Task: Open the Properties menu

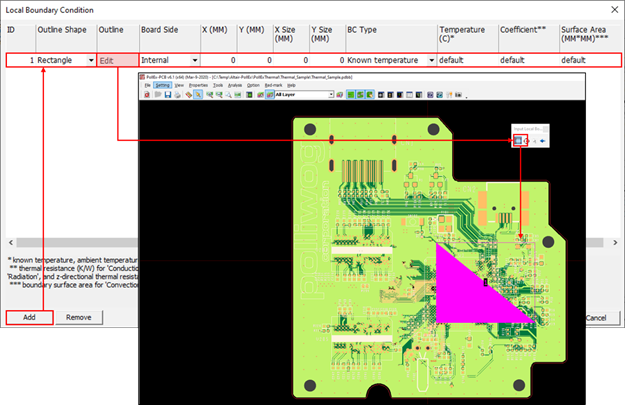Action: pyautogui.click(x=198, y=85)
